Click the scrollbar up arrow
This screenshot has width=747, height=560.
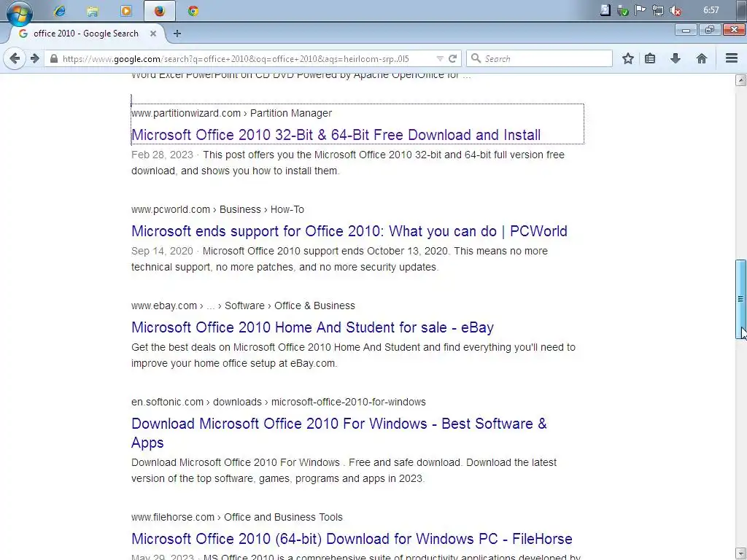coord(740,80)
